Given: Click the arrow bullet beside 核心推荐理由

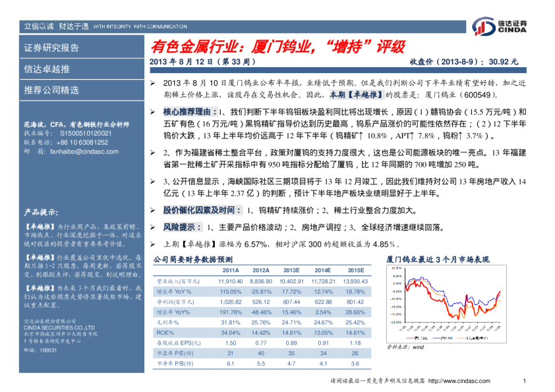Looking at the screenshot, I should click(x=152, y=112).
